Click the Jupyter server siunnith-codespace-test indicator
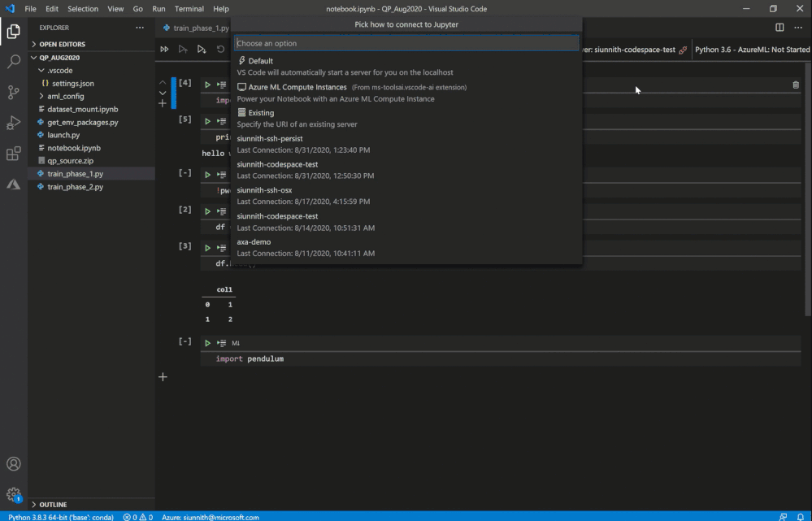Viewport: 812px width, 521px height. pyautogui.click(x=635, y=50)
